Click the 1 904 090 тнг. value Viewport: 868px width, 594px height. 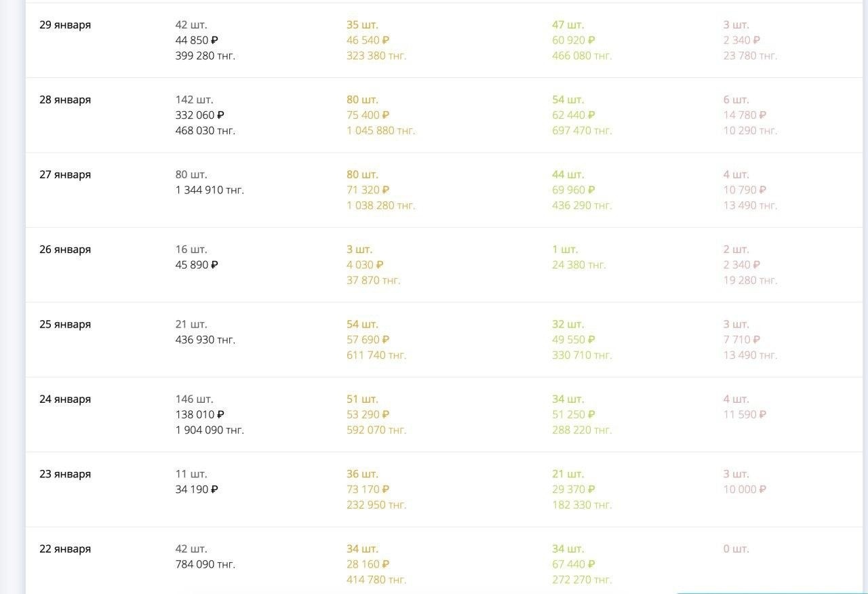click(x=210, y=430)
